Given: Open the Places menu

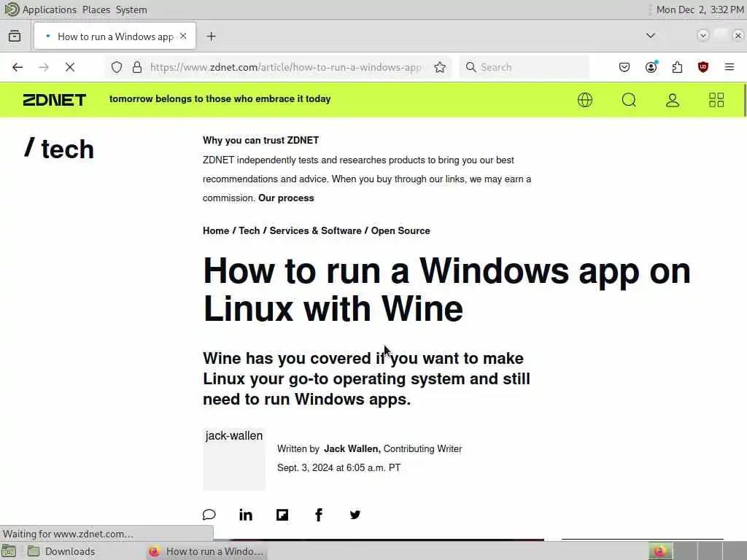Looking at the screenshot, I should (96, 9).
